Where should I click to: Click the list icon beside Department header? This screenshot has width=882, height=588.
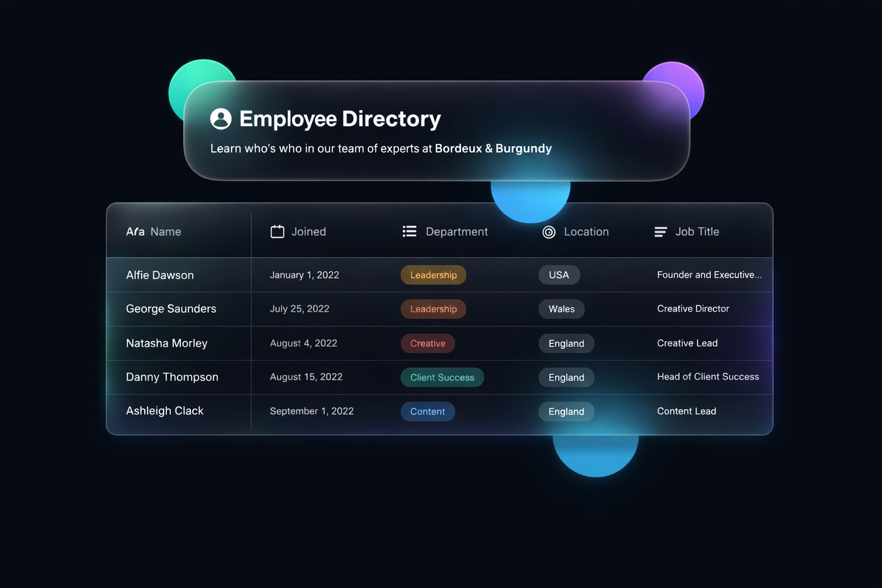click(x=409, y=232)
